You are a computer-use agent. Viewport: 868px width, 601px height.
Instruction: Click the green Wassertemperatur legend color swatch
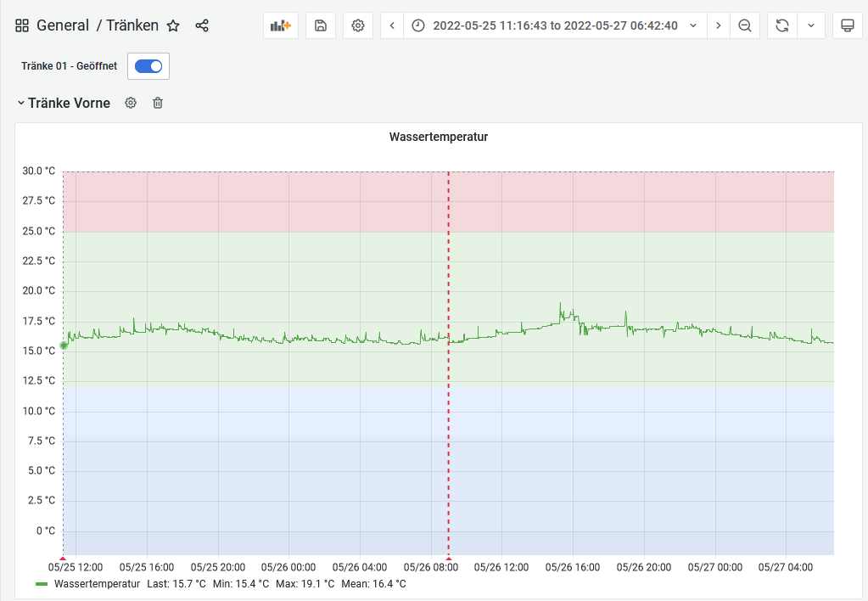pos(42,584)
